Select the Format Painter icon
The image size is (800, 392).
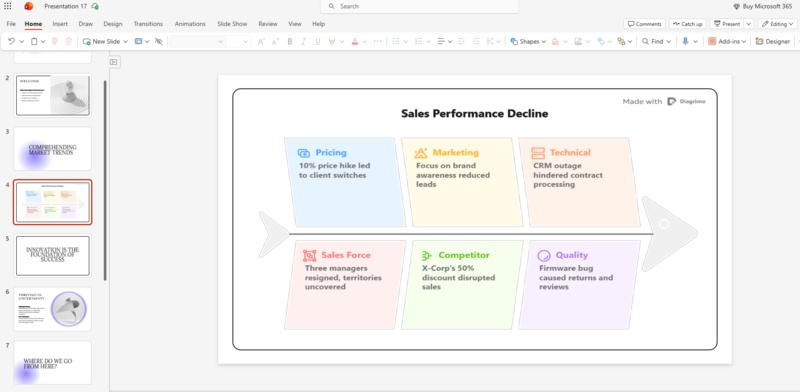click(x=55, y=41)
